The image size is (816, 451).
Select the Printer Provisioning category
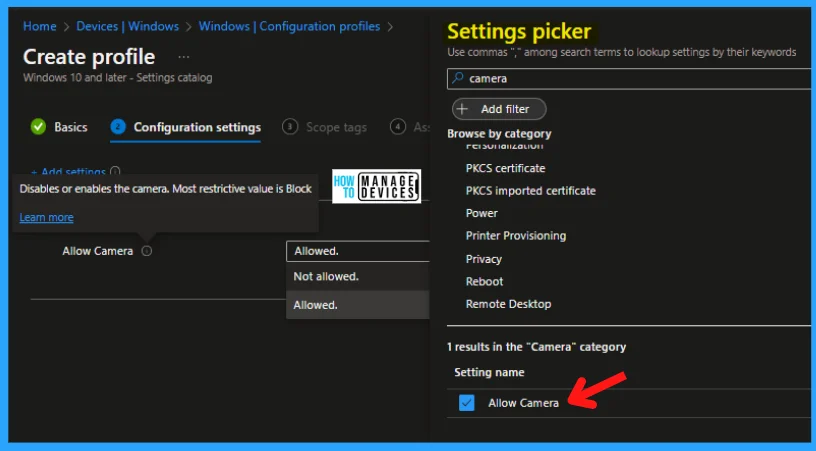[516, 236]
